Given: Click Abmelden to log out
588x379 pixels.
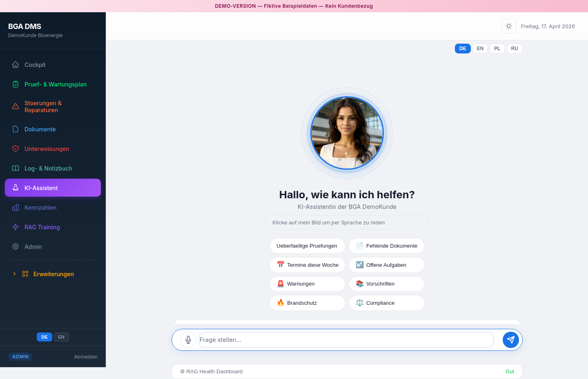Looking at the screenshot, I should pyautogui.click(x=85, y=357).
